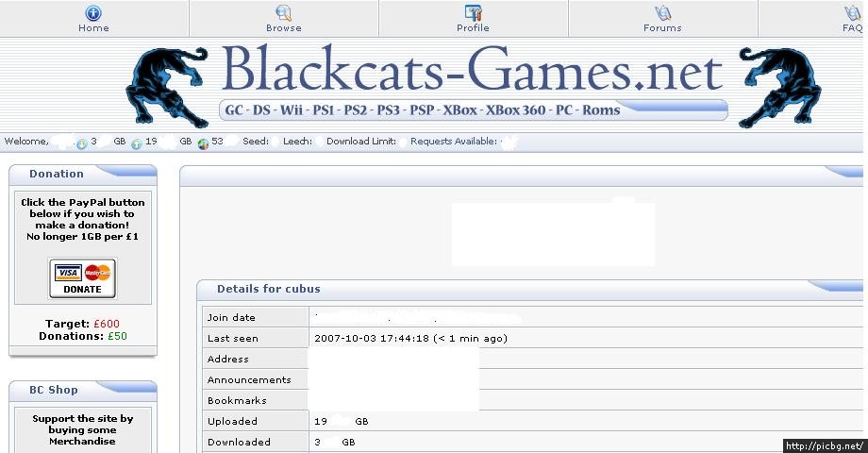This screenshot has height=453, width=868.
Task: Click the last seen timestamp 2007-10-03 17:44:18
Action: click(x=372, y=339)
